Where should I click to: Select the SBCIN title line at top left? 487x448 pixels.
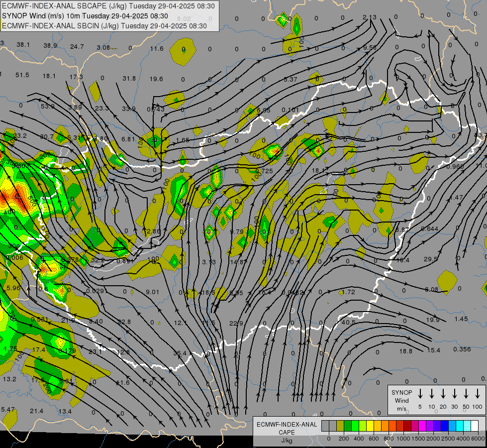coord(104,26)
